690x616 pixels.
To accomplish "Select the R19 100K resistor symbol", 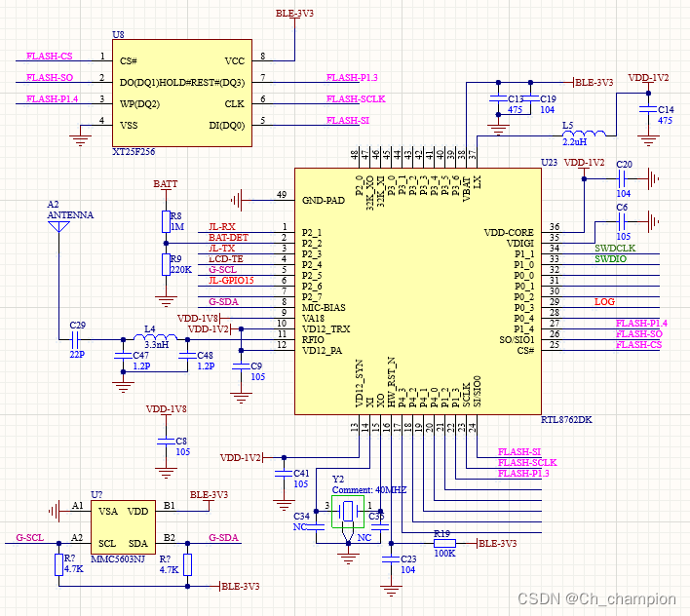I will (x=444, y=544).
